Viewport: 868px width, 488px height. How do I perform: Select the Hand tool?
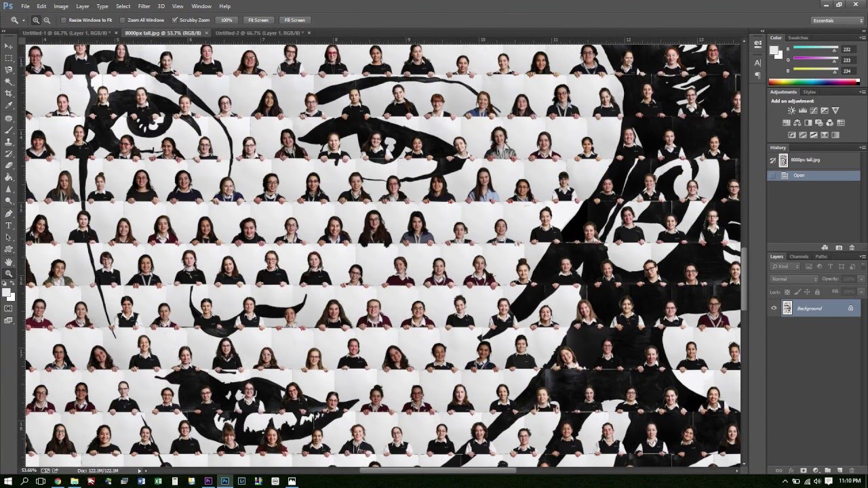(9, 262)
